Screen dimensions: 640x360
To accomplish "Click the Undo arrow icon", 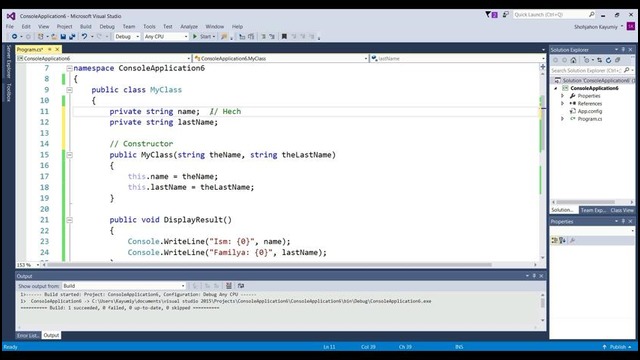I will click(84, 36).
